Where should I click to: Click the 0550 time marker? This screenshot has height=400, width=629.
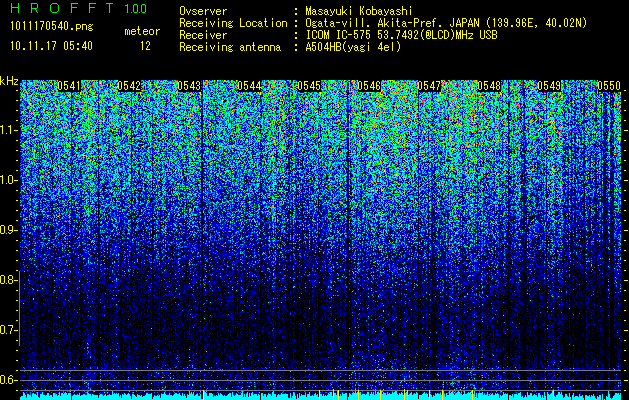[609, 86]
